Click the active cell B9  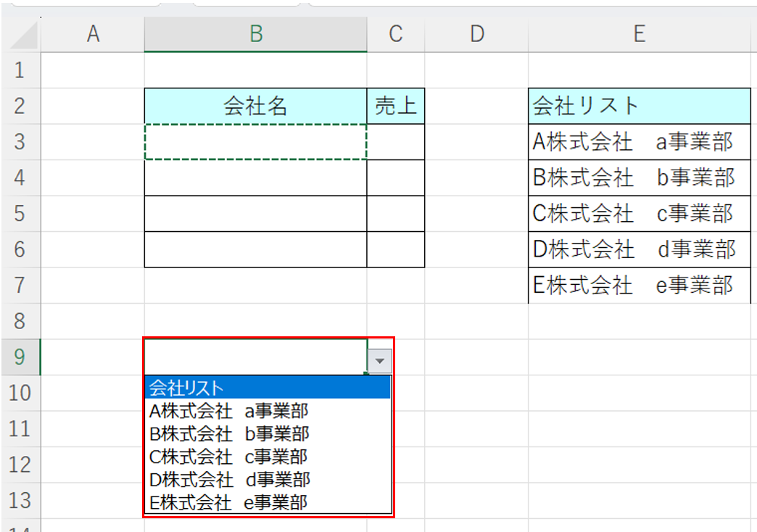click(255, 357)
